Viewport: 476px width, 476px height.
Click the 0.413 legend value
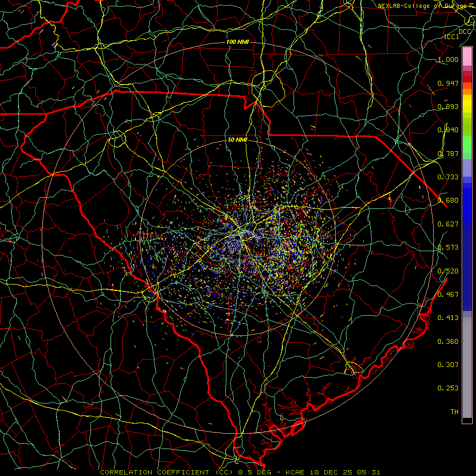[x=448, y=318]
